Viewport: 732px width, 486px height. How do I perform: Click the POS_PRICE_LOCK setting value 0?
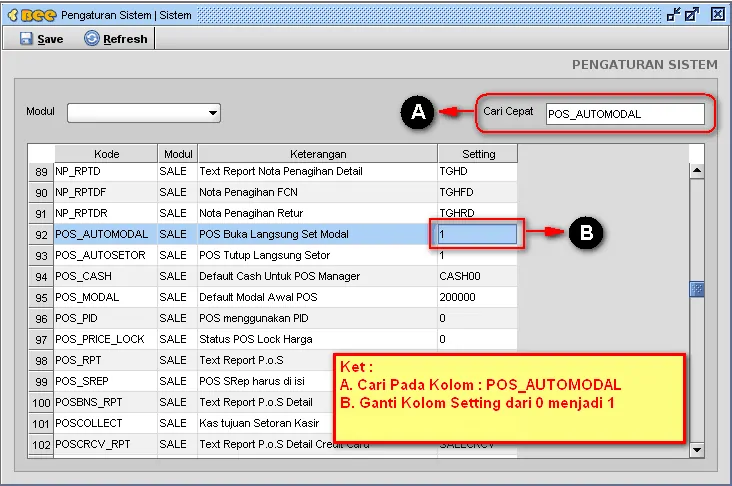pos(477,339)
